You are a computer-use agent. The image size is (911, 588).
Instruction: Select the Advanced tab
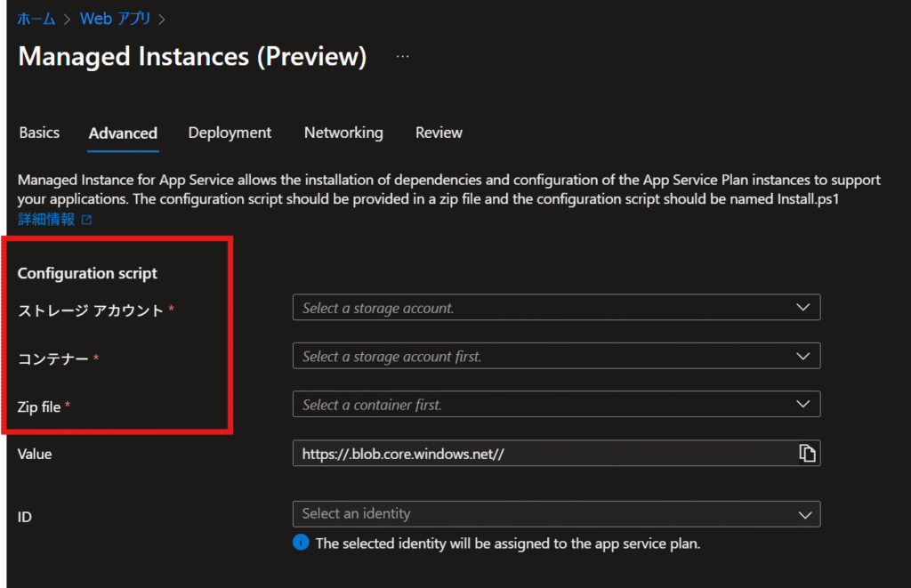point(123,133)
